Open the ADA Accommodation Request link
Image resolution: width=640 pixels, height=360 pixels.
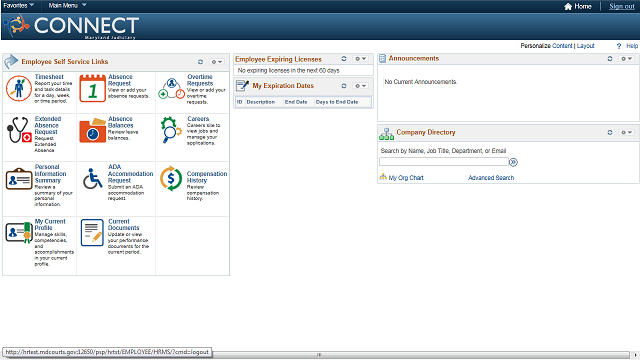130,173
